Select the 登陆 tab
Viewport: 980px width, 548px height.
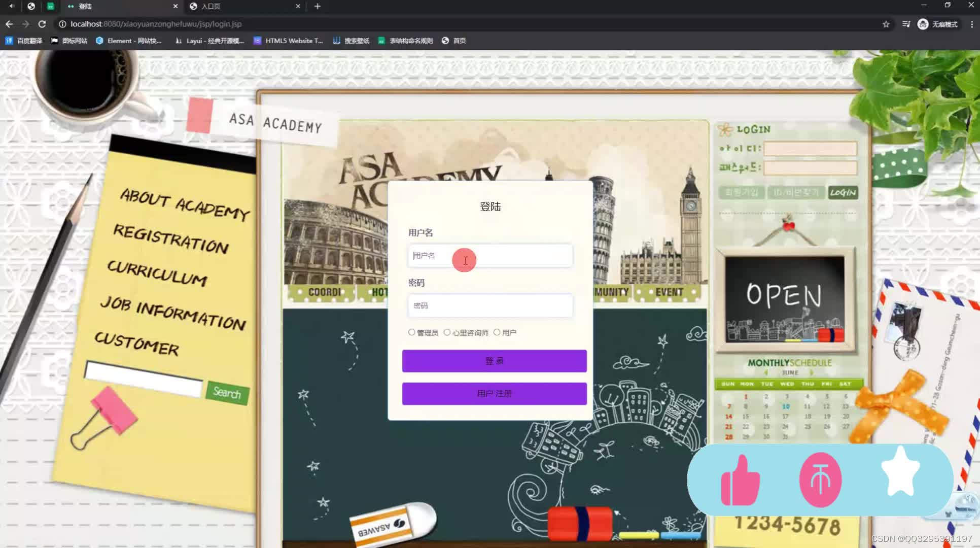pos(122,6)
